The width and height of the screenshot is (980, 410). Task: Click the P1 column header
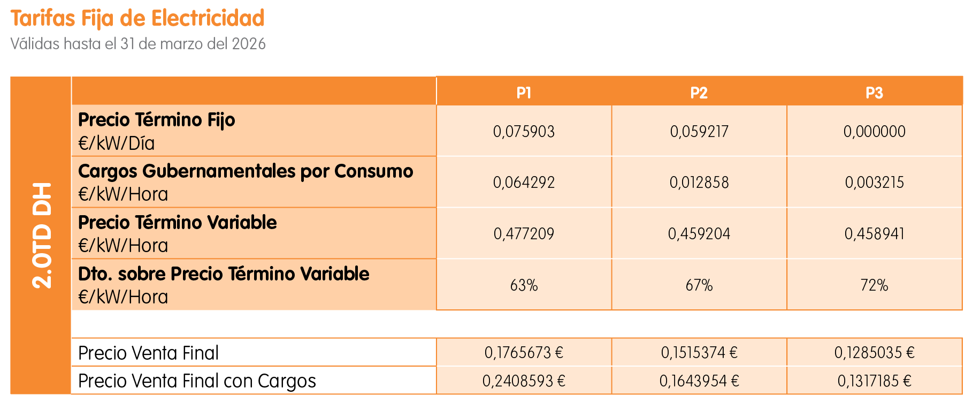click(524, 93)
